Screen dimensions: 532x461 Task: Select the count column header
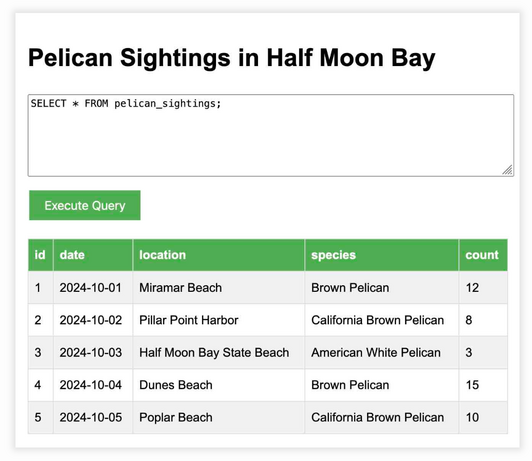click(x=483, y=255)
